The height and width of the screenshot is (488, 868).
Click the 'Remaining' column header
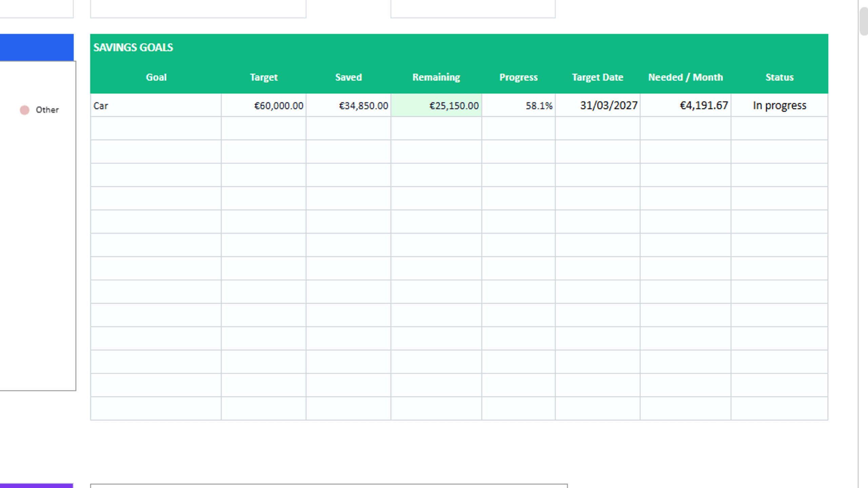tap(436, 77)
